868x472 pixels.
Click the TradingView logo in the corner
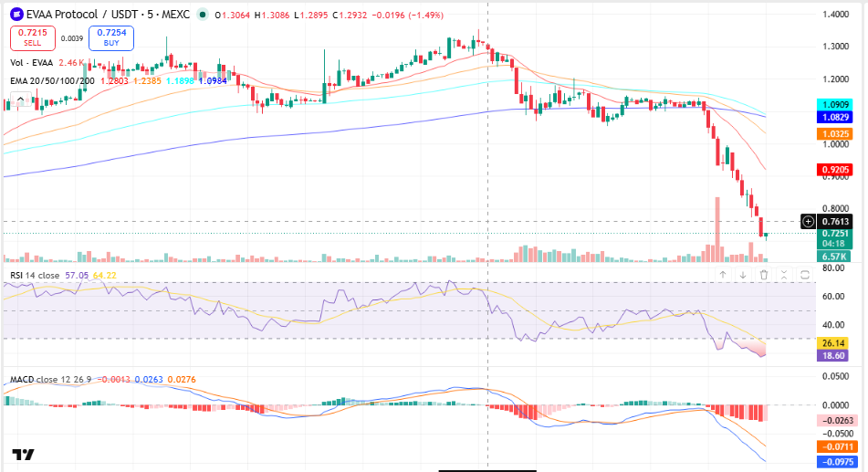(23, 455)
